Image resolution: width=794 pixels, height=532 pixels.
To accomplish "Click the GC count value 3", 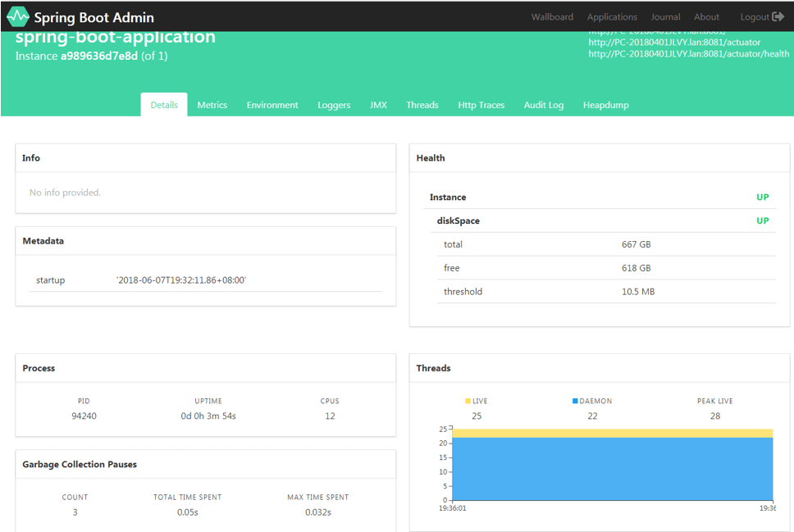I will click(x=75, y=512).
